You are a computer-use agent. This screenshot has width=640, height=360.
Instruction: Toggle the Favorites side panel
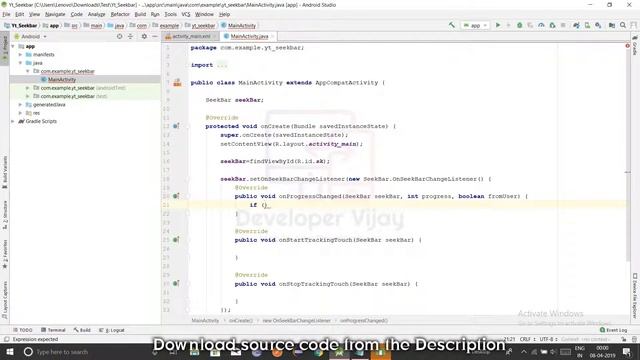(x=4, y=254)
